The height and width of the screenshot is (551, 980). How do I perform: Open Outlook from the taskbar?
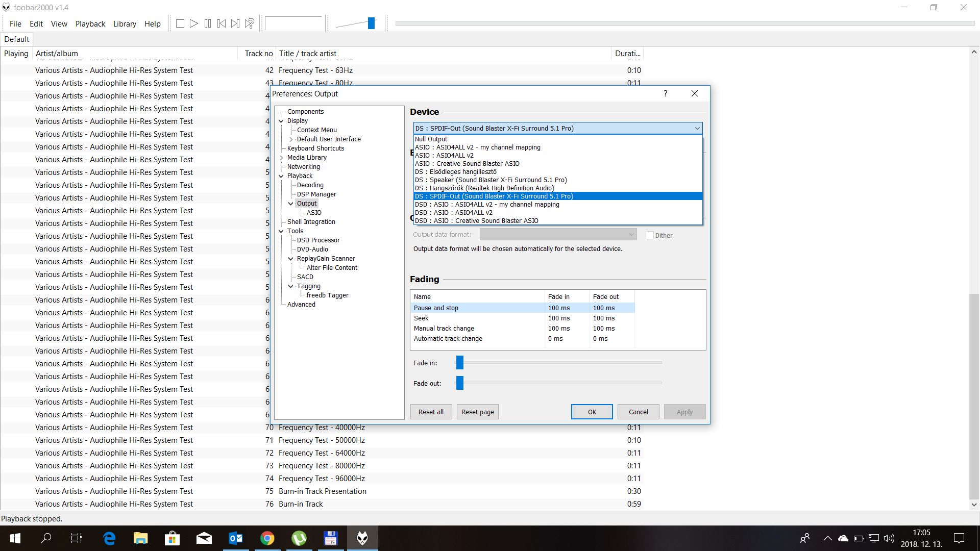(236, 538)
